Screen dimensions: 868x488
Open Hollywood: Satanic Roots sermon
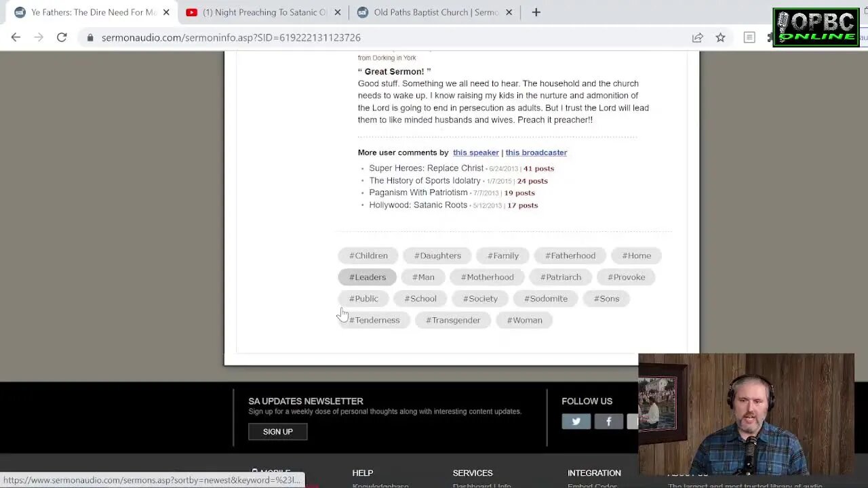(x=418, y=205)
